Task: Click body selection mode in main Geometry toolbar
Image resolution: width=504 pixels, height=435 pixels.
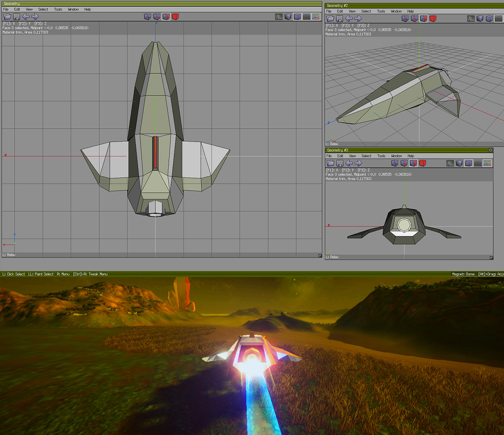Action: click(175, 17)
